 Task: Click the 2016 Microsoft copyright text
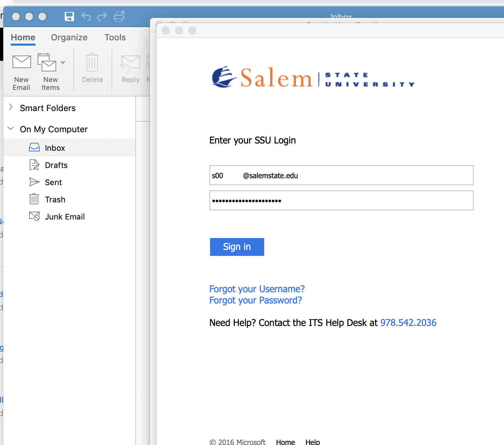[x=237, y=442]
